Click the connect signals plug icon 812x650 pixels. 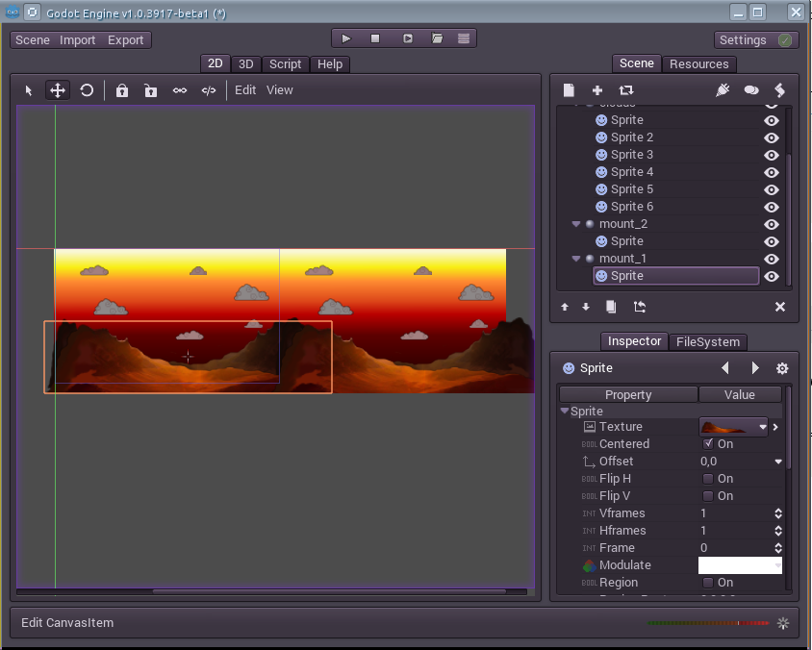pyautogui.click(x=723, y=90)
